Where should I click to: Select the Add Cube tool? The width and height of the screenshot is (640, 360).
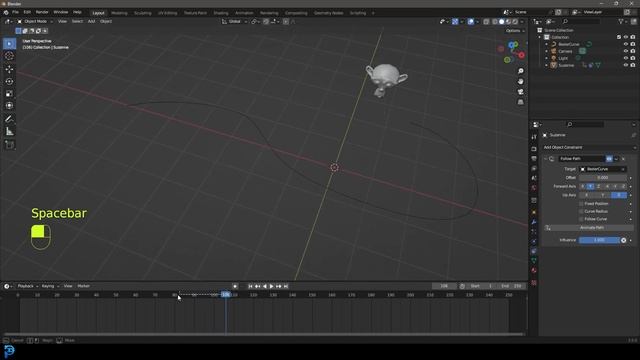click(9, 144)
